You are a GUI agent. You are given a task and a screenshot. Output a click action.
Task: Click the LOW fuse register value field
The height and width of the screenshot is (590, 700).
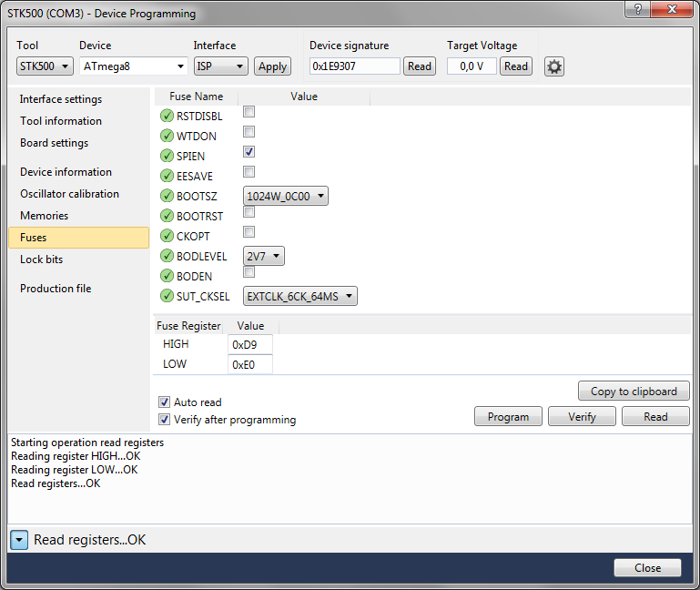pos(250,365)
